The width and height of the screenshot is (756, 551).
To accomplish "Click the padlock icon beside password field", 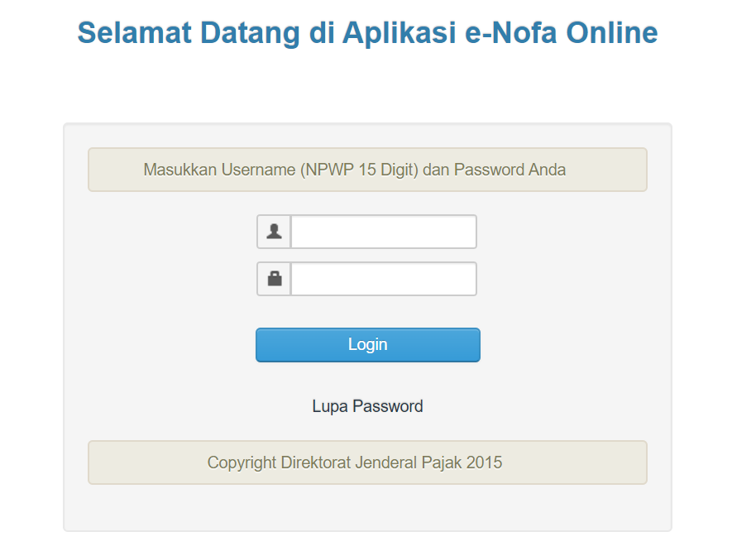I will click(273, 279).
